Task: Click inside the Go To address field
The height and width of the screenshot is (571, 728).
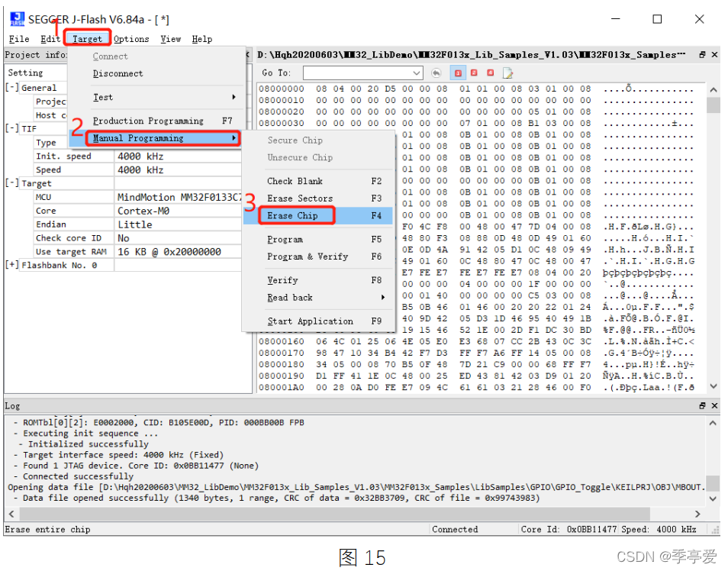Action: point(357,73)
